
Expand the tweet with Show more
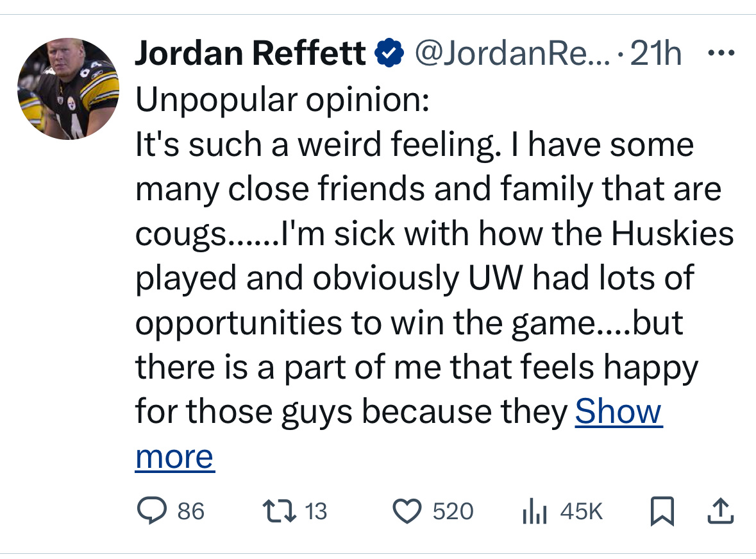tap(618, 411)
